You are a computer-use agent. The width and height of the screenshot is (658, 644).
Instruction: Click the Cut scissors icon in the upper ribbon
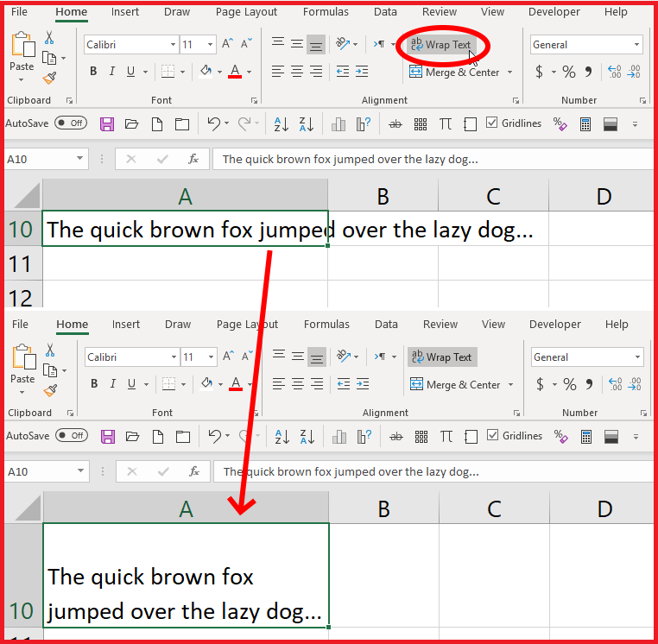(x=49, y=37)
